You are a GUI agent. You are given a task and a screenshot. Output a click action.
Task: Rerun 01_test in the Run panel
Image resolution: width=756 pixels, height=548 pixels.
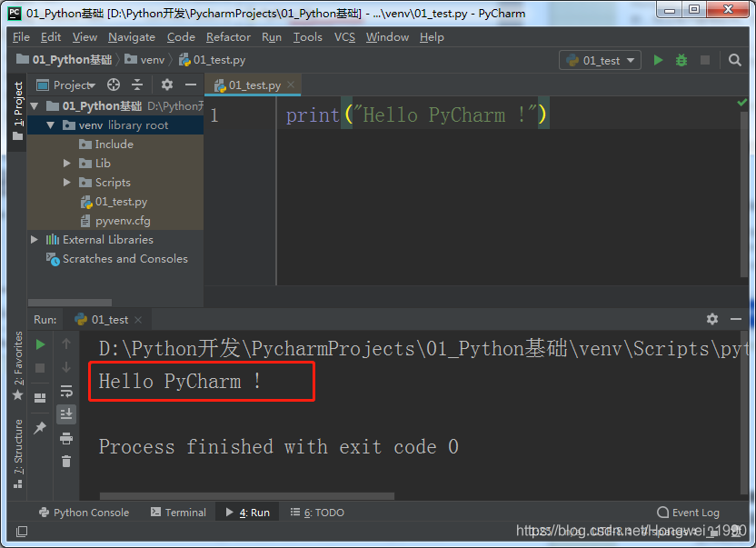point(41,344)
